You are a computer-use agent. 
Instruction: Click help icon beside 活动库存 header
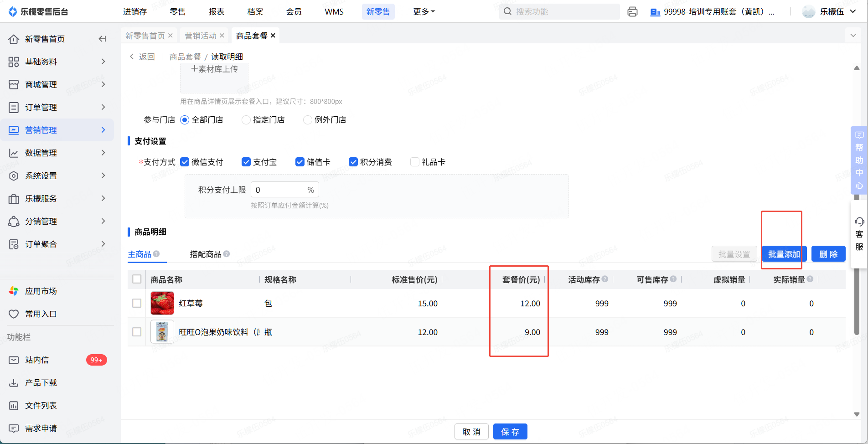click(x=605, y=279)
